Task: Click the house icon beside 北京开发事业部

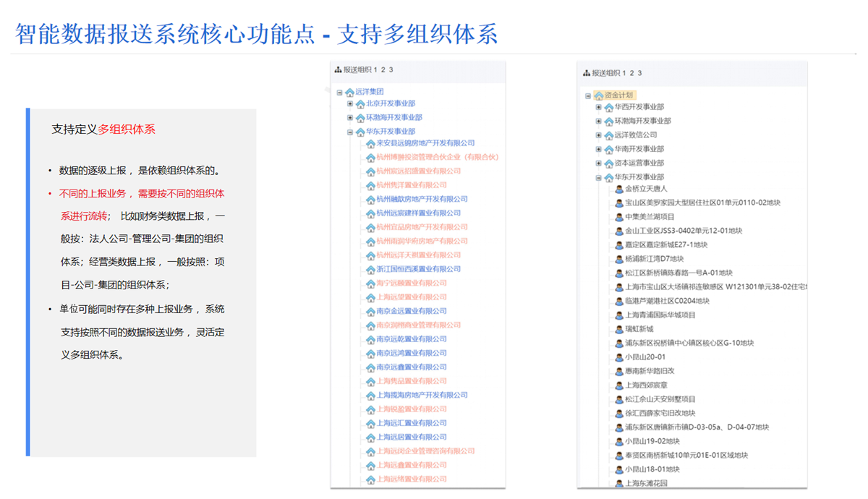Action: click(x=360, y=105)
